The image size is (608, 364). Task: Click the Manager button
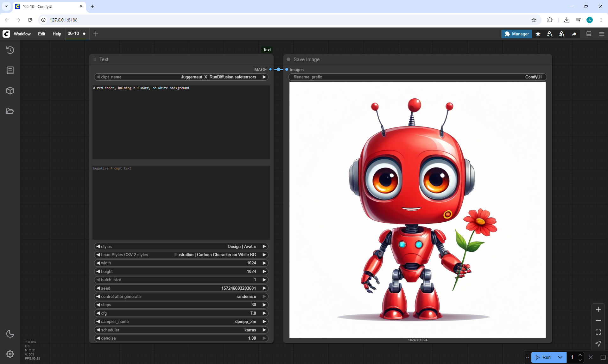click(x=516, y=34)
